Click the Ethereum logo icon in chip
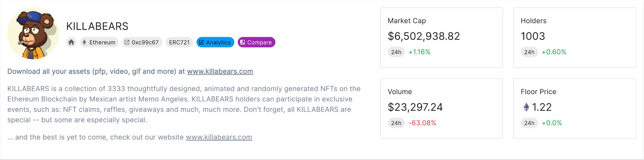The image size is (644, 160). [84, 42]
